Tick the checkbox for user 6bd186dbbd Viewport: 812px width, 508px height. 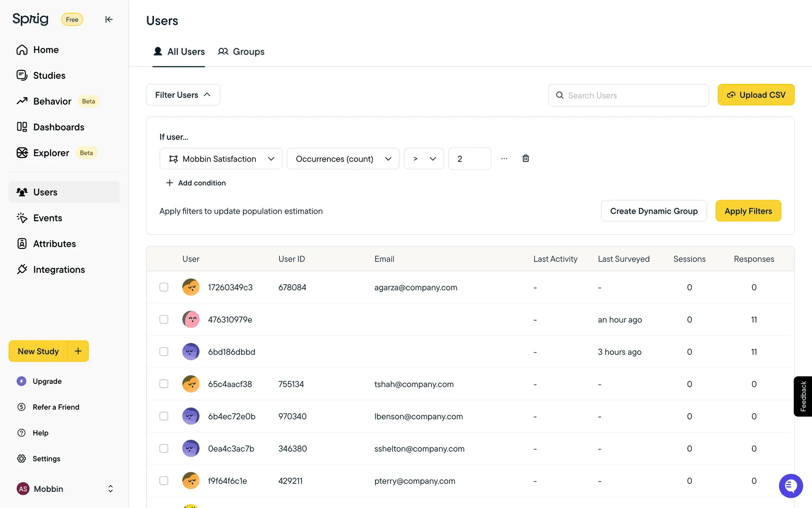click(164, 352)
